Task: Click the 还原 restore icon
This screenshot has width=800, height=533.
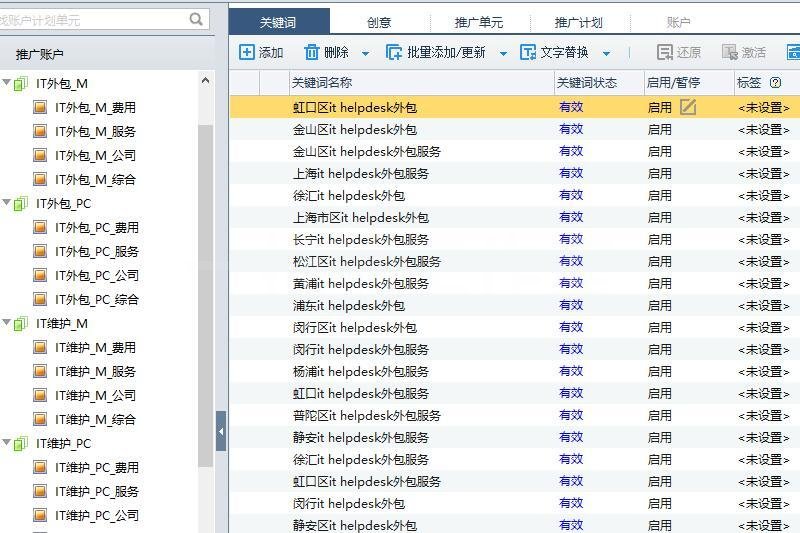Action: pyautogui.click(x=665, y=52)
